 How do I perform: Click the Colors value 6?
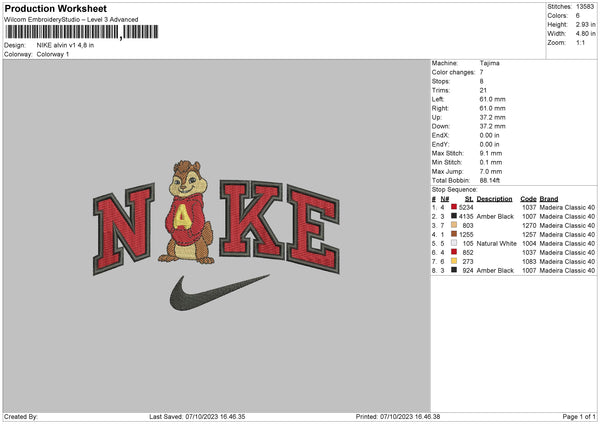pyautogui.click(x=578, y=16)
